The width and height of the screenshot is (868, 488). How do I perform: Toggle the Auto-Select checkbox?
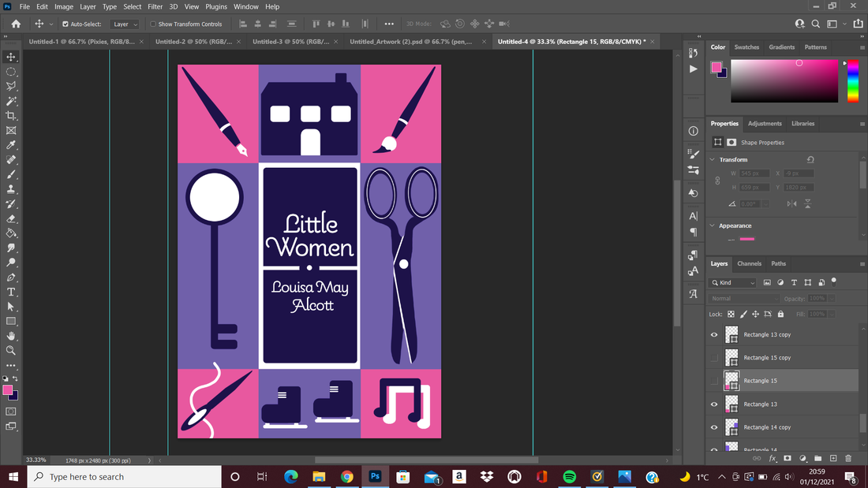tap(65, 24)
